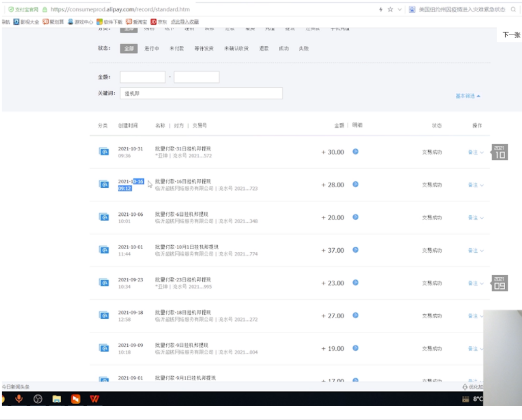
Task: Click the maximum amount input field
Action: [196, 77]
